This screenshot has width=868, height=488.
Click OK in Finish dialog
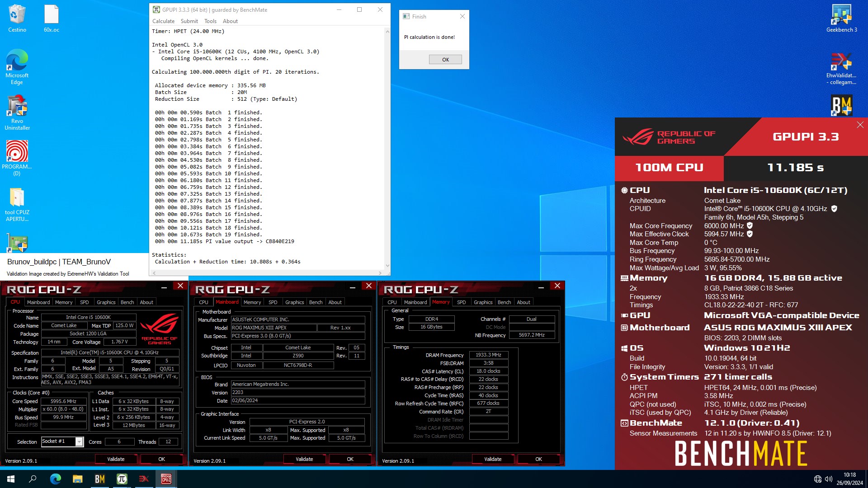point(445,60)
